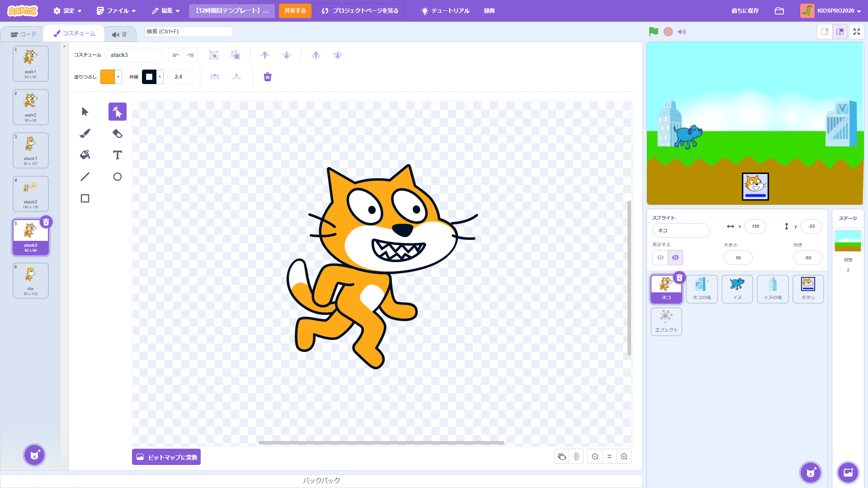The height and width of the screenshot is (488, 868).
Task: Select the Eraser tool
Action: pos(117,133)
